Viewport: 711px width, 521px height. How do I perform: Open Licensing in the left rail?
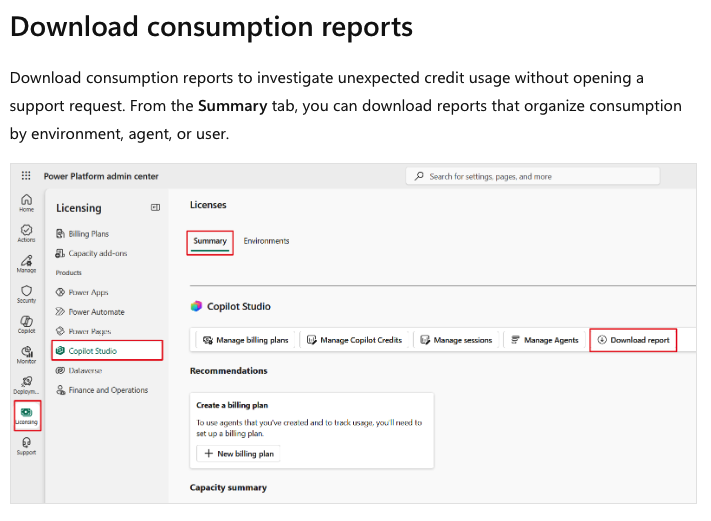point(27,416)
